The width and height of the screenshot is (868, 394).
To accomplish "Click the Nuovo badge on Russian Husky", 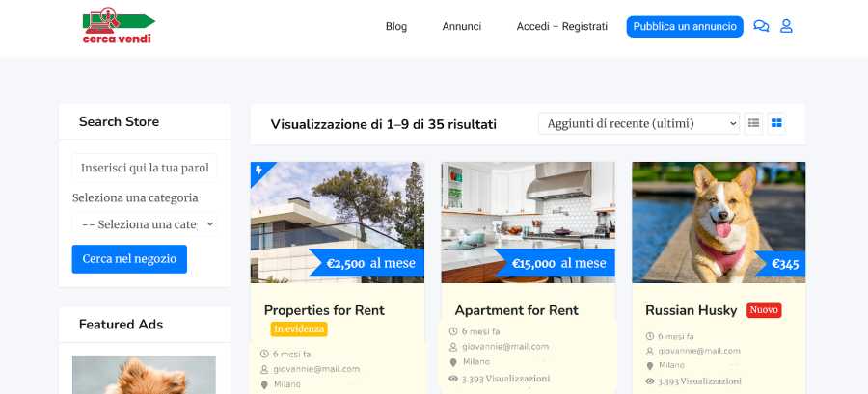I will (x=764, y=310).
